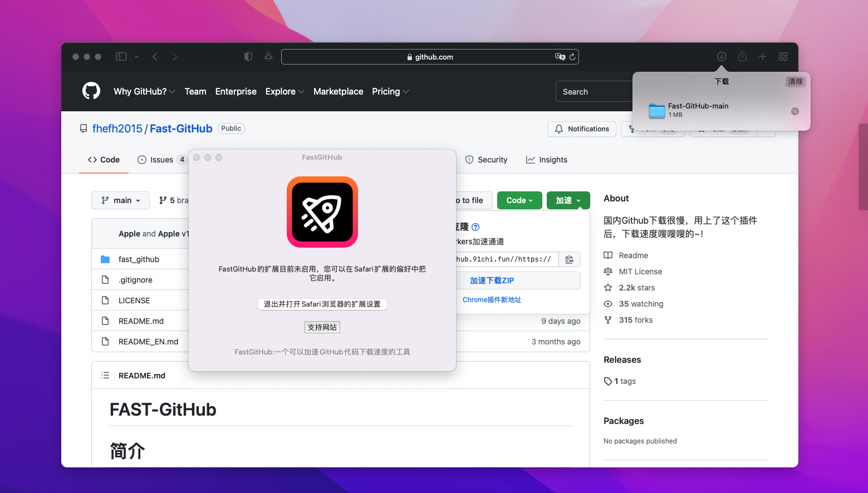Go back with Safari's back arrow
The height and width of the screenshot is (493, 868).
(155, 57)
